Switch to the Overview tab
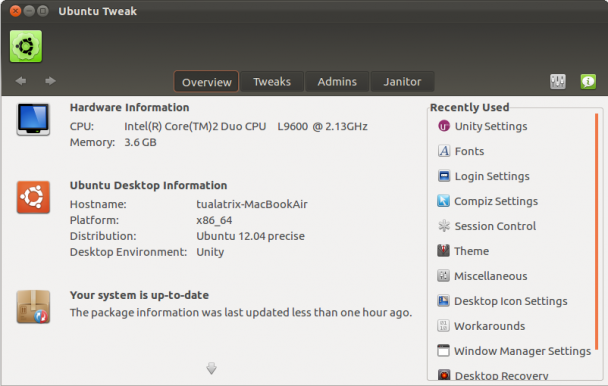This screenshot has width=608, height=386. coord(206,82)
